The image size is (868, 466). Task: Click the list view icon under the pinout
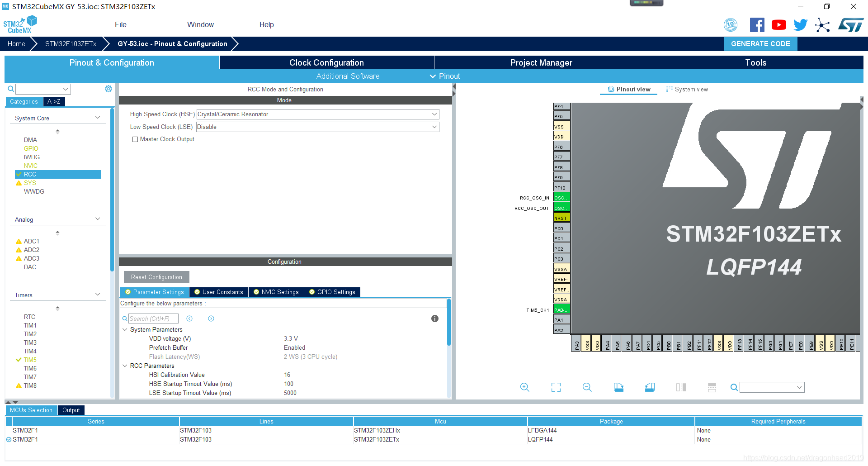tap(712, 387)
